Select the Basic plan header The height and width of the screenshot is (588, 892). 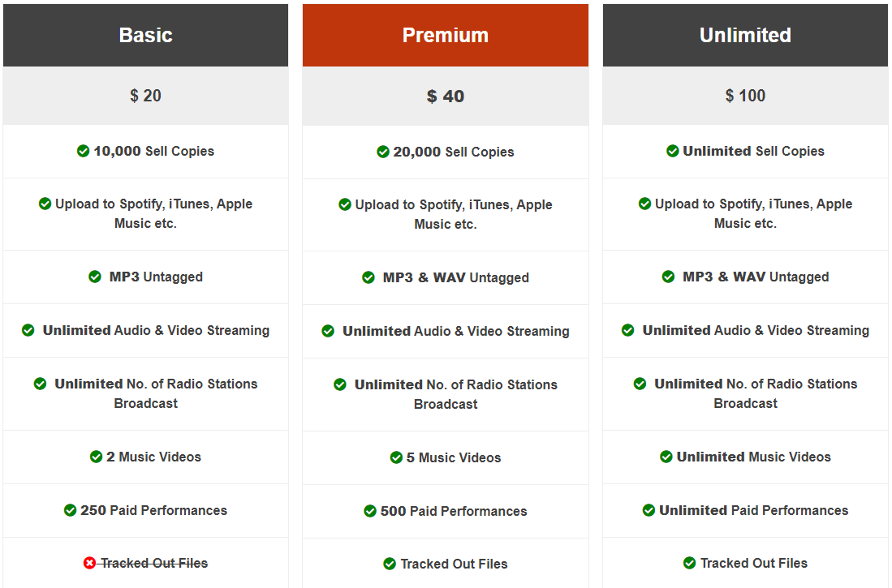145,35
